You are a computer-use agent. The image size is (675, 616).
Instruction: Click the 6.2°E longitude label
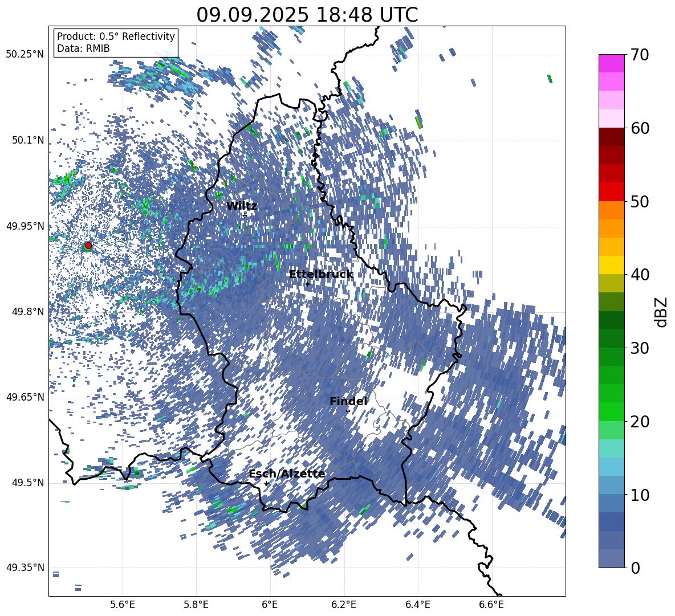(x=344, y=605)
